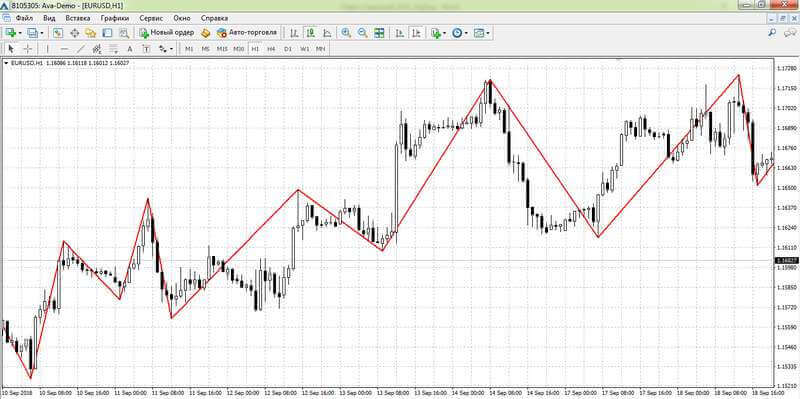Tile chart windows icon
The height and width of the screenshot is (399, 800).
click(379, 33)
